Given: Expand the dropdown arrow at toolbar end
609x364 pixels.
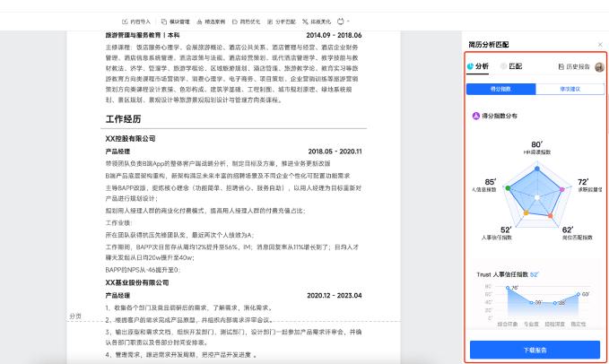Looking at the screenshot, I should [348, 21].
